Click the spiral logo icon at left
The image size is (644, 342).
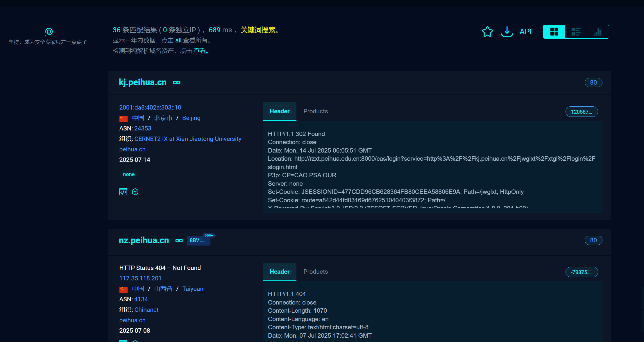[x=49, y=32]
